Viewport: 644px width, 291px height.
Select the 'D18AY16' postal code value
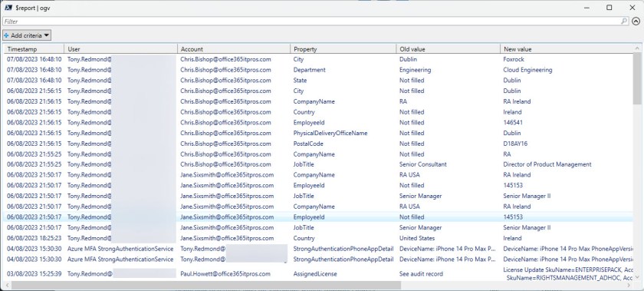pyautogui.click(x=515, y=144)
